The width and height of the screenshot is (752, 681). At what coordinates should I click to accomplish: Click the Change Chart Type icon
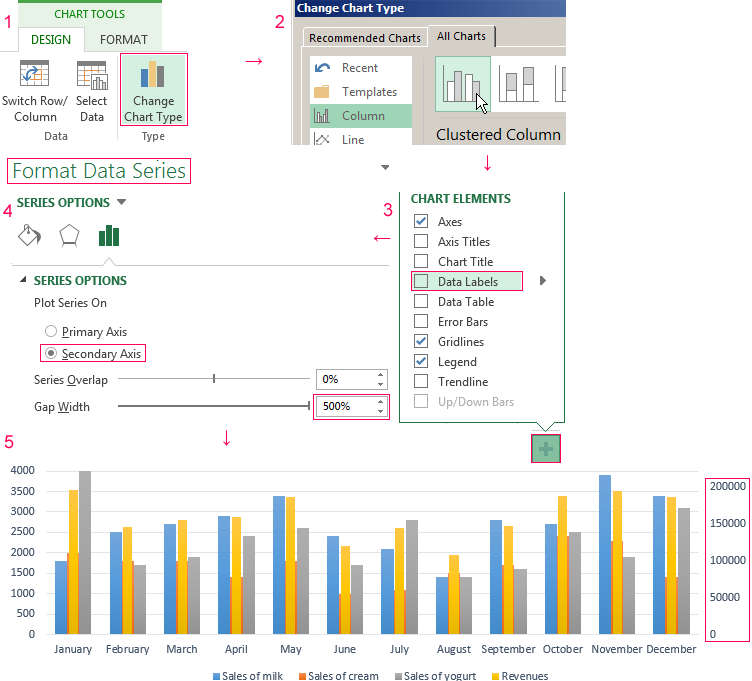point(153,76)
